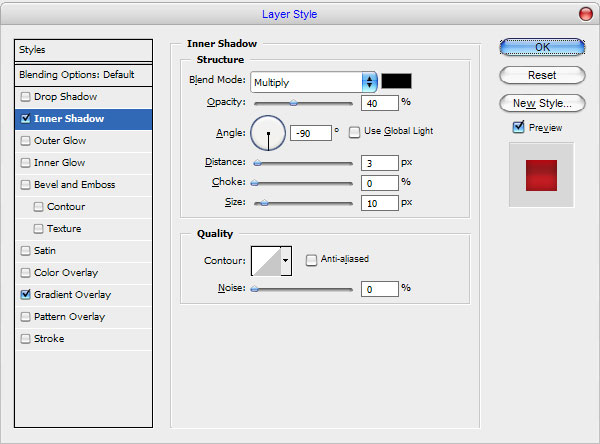The image size is (600, 444).
Task: Click the Size value field
Action: point(380,203)
